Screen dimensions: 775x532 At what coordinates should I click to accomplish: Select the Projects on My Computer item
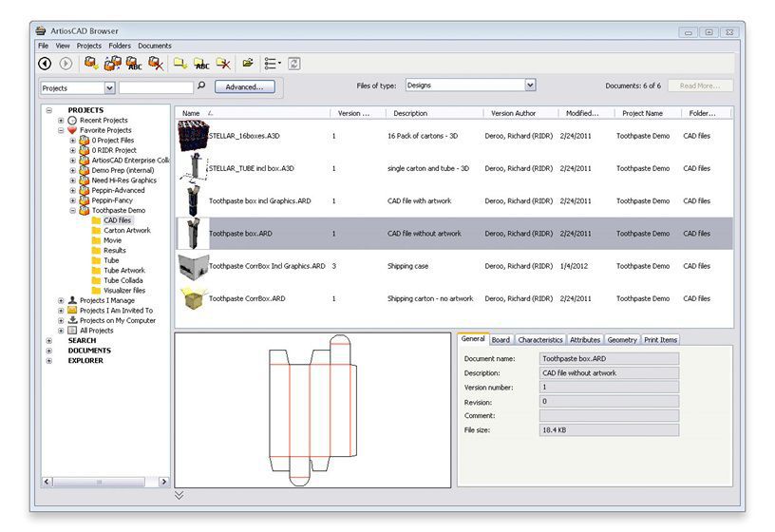coord(117,320)
